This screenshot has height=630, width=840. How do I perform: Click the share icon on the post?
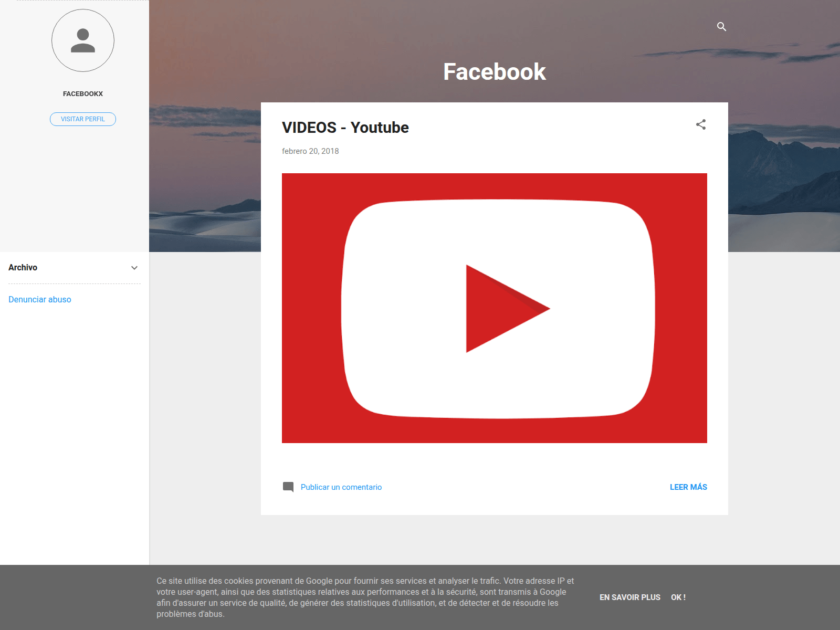pos(701,124)
